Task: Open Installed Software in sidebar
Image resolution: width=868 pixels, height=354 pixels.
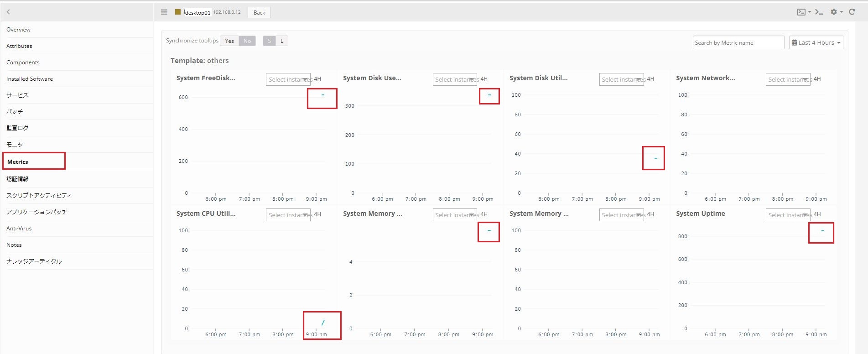Action: coord(30,79)
